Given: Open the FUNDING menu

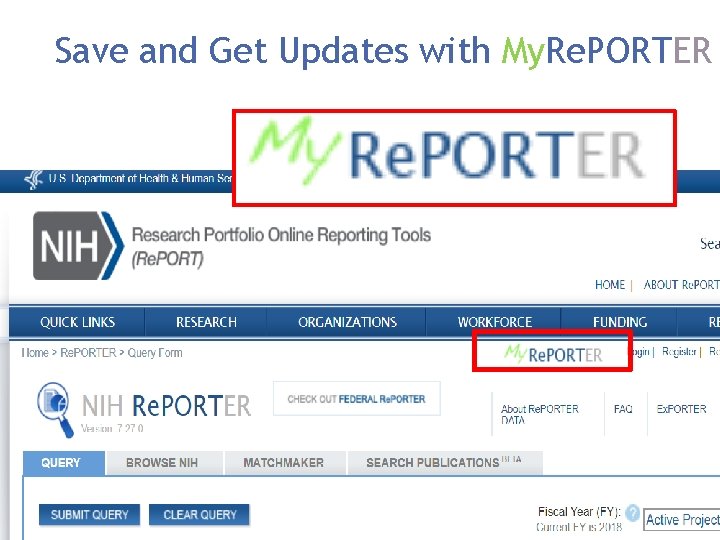Looking at the screenshot, I should tap(619, 322).
